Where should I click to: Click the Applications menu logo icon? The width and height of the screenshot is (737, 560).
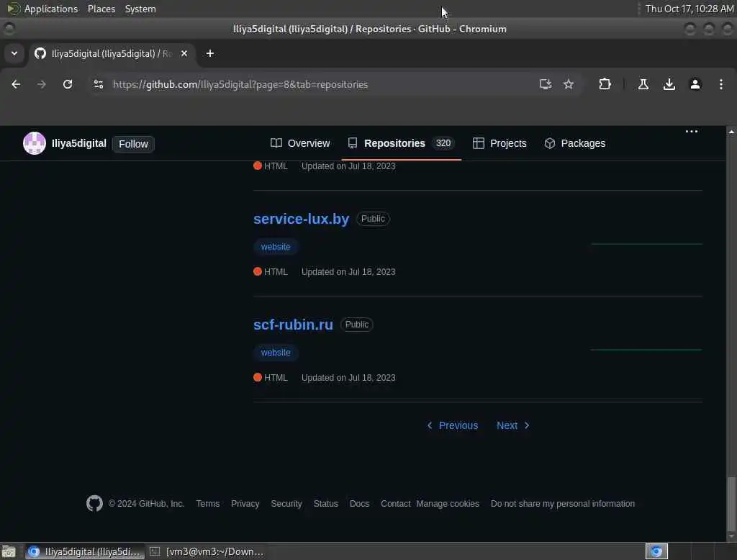tap(13, 9)
